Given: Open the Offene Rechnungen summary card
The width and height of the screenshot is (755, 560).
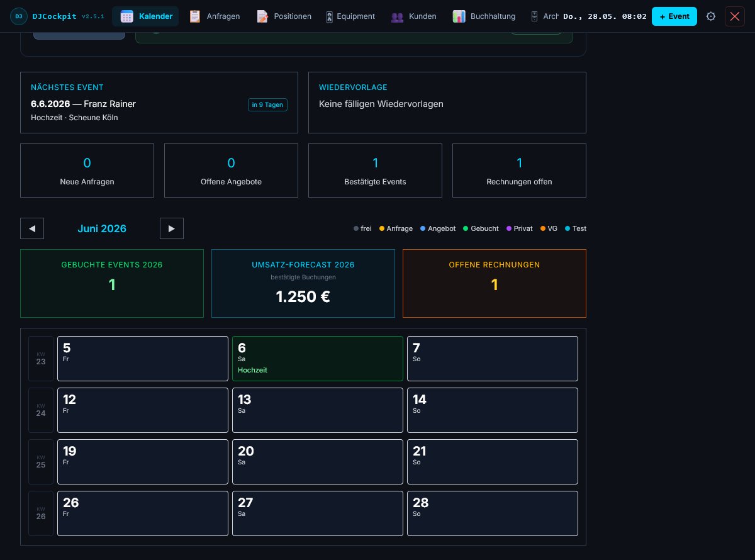Looking at the screenshot, I should [495, 283].
